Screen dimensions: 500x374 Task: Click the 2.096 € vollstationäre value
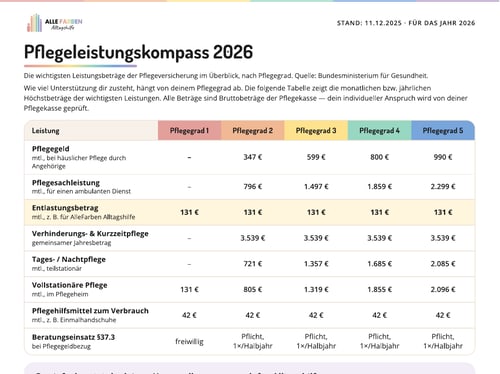pyautogui.click(x=443, y=289)
